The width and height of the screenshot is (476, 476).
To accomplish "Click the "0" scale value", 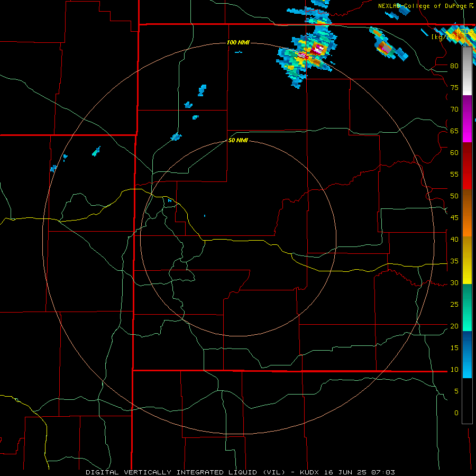I will pos(456,413).
